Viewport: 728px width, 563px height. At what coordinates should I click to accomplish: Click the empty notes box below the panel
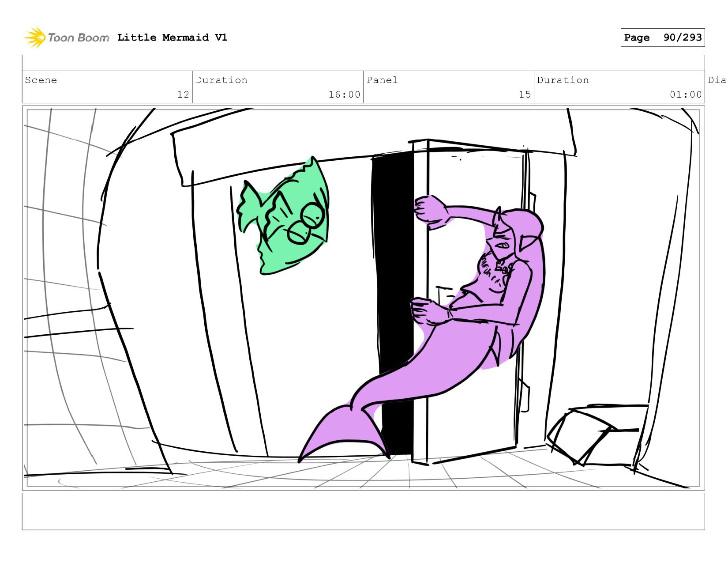click(363, 511)
